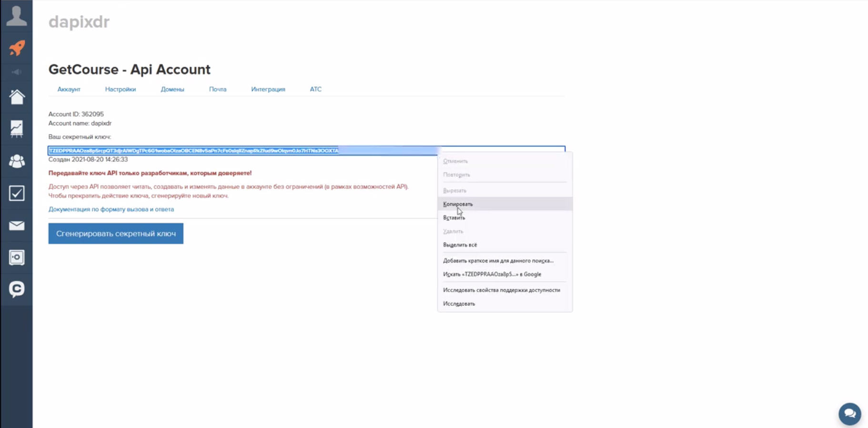Open the safe finance icon in sidebar
This screenshot has height=428, width=868.
tap(17, 257)
